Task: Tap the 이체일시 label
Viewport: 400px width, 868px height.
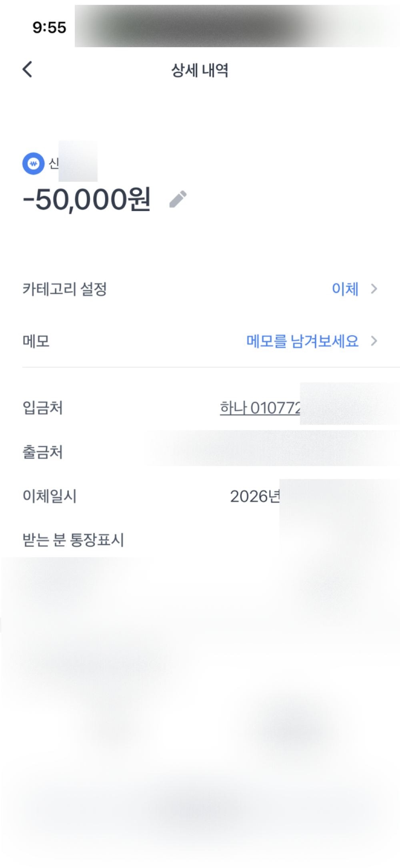Action: [50, 496]
